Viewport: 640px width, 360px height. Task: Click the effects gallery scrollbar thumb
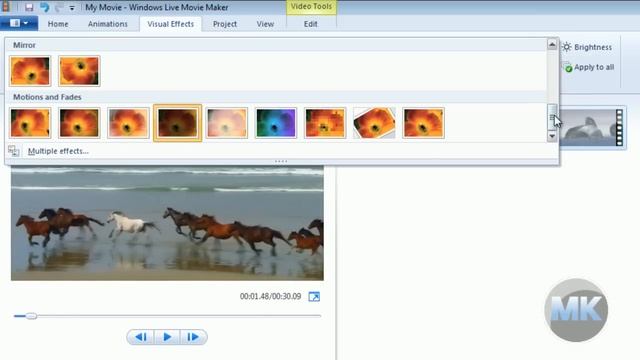[552, 118]
